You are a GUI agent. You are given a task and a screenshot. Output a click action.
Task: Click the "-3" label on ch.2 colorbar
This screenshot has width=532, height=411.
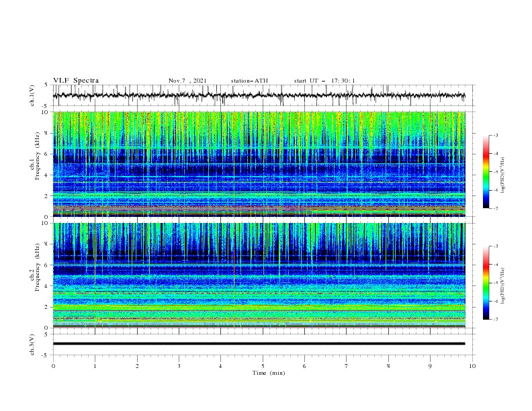[x=496, y=246]
